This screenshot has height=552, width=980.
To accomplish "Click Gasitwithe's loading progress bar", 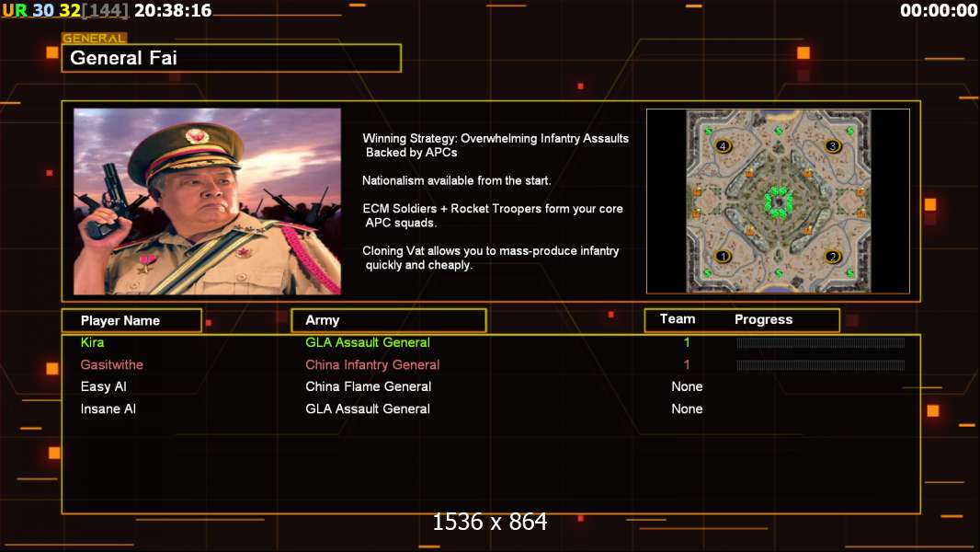I will tap(821, 365).
